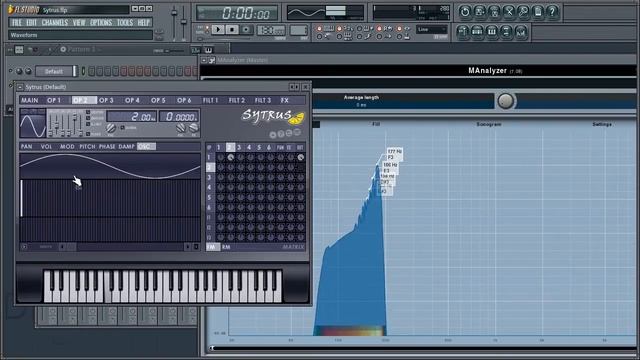640x360 pixels.
Task: Open the FILT 1 tab in Sytrus
Action: (x=211, y=100)
